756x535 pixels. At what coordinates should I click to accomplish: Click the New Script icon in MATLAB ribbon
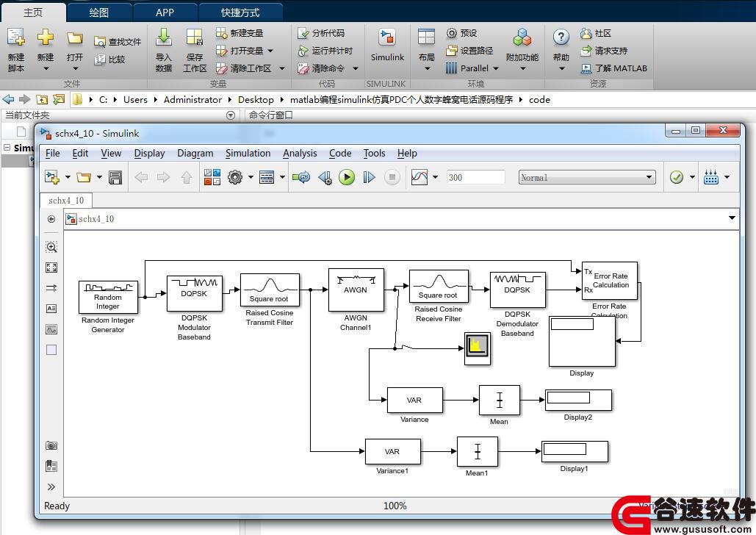point(16,37)
